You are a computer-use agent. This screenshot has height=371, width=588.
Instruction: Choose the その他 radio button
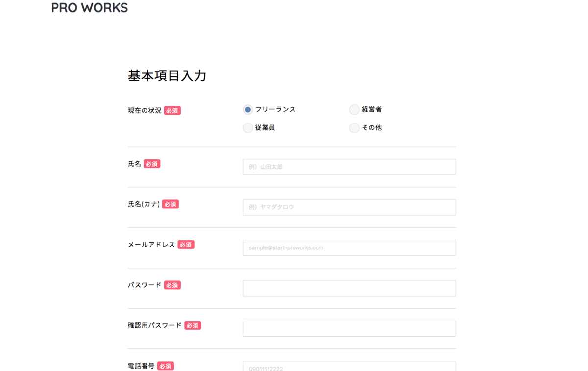point(354,128)
